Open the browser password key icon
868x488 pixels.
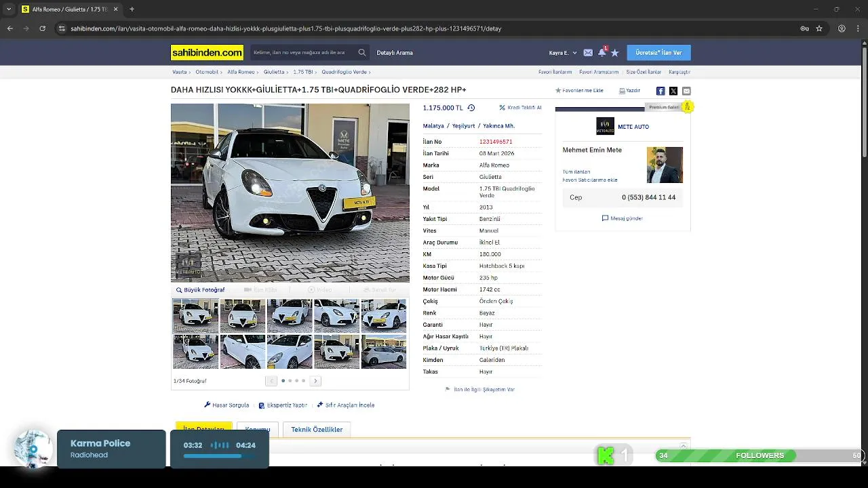pos(804,28)
